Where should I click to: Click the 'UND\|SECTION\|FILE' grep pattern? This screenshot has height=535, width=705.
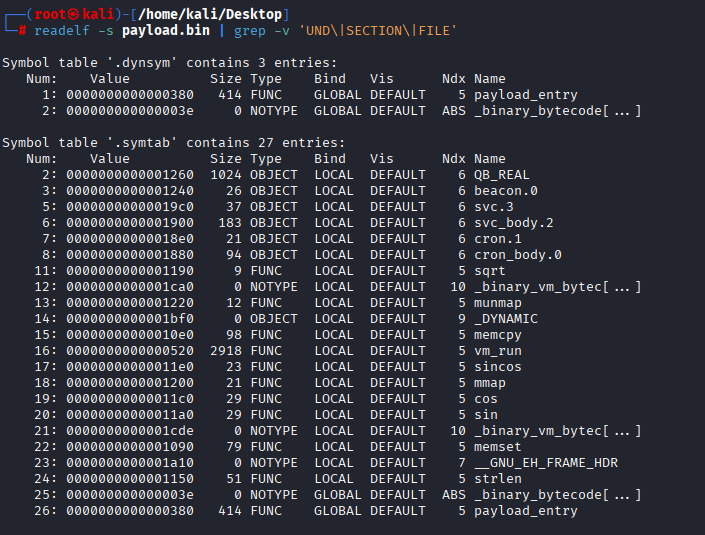(378, 31)
